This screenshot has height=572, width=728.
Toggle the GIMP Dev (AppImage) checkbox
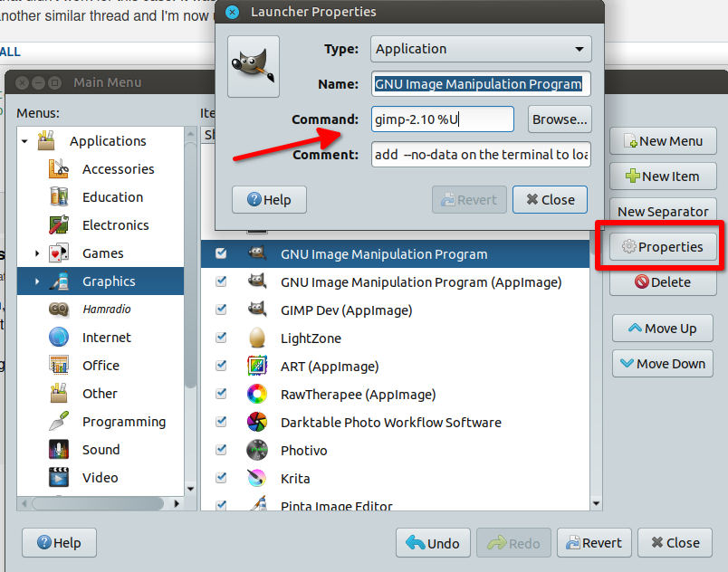(222, 310)
